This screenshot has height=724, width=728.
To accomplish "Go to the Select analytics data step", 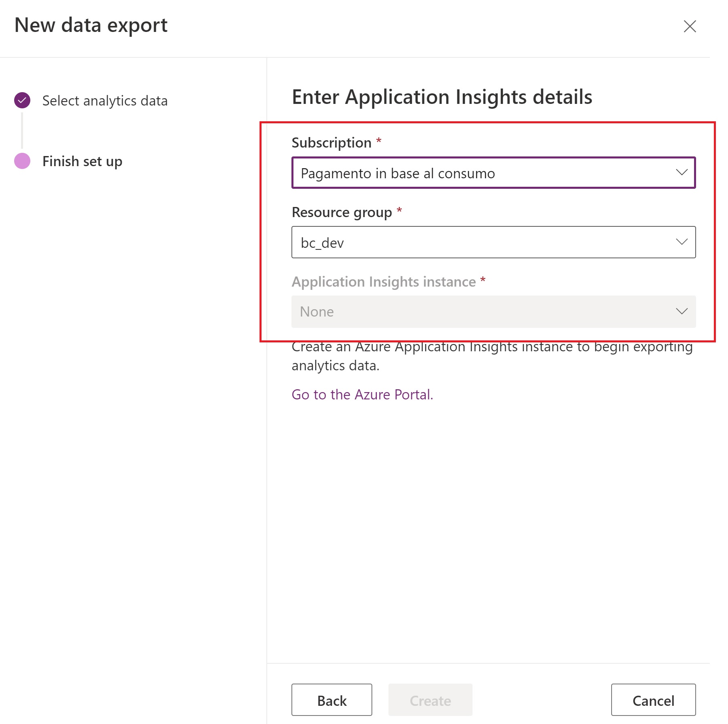I will point(105,101).
